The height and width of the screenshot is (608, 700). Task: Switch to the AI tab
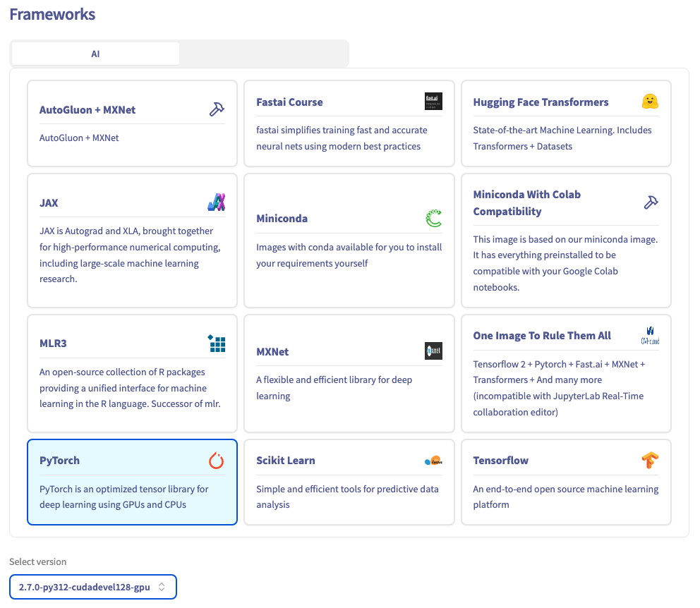[95, 54]
